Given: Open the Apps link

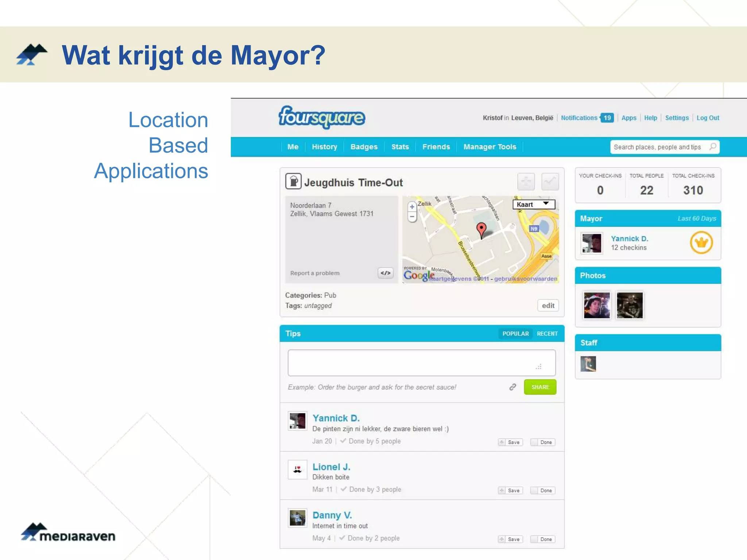Looking at the screenshot, I should [x=629, y=118].
